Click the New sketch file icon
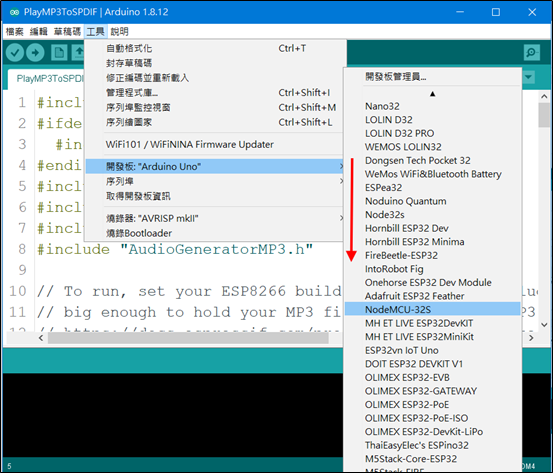Image resolution: width=553 pixels, height=473 pixels. 59,53
